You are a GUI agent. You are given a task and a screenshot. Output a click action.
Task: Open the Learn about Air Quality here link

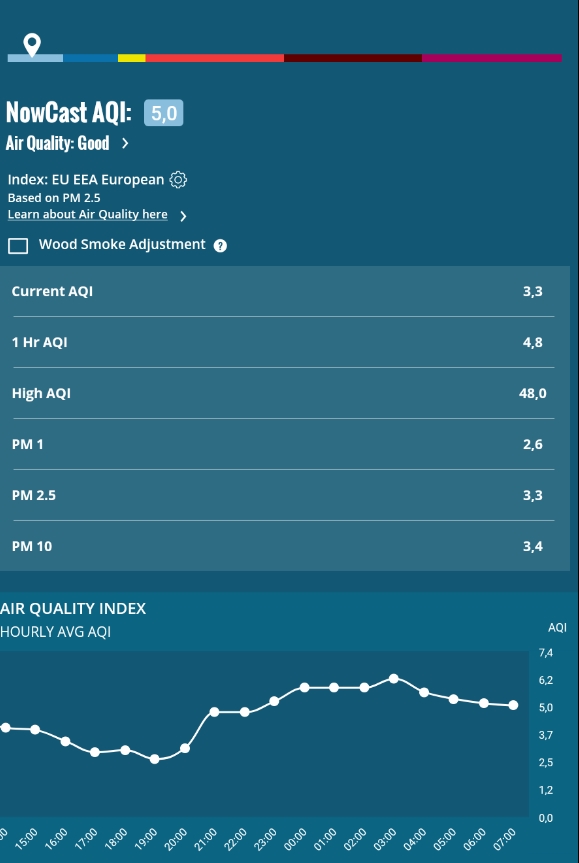point(88,214)
